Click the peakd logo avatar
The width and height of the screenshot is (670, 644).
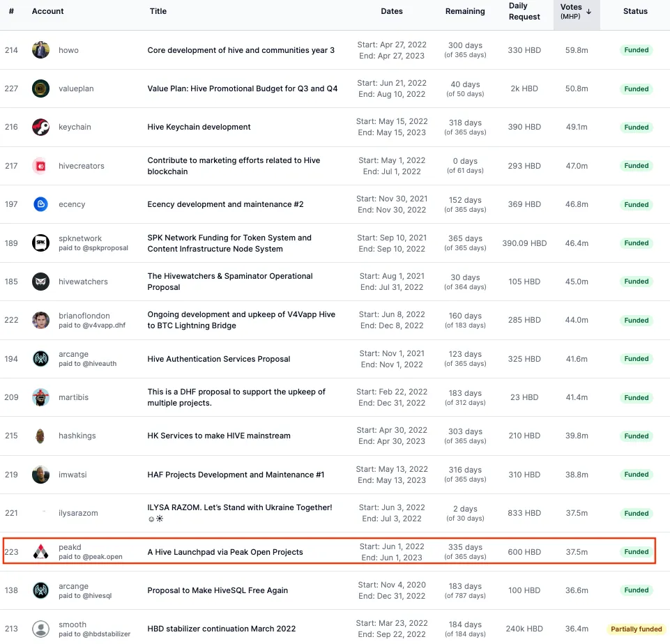pos(40,552)
